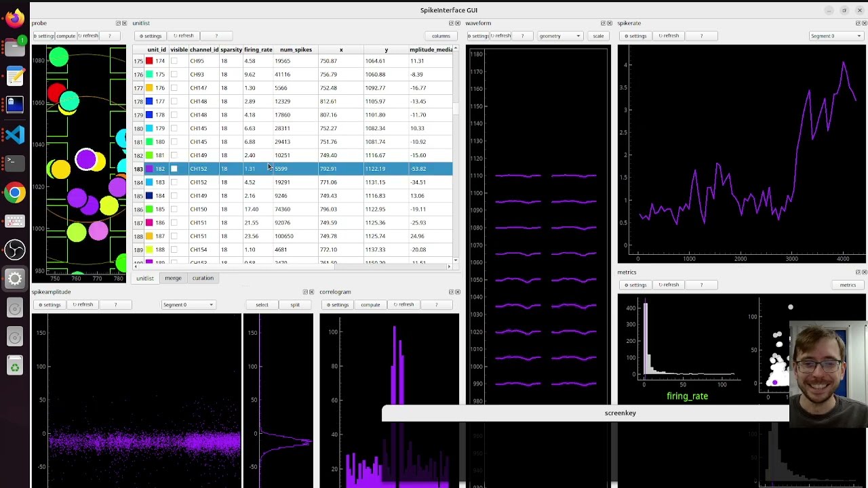The image size is (868, 488).
Task: Open the metrics button in metrics panel
Action: 848,285
